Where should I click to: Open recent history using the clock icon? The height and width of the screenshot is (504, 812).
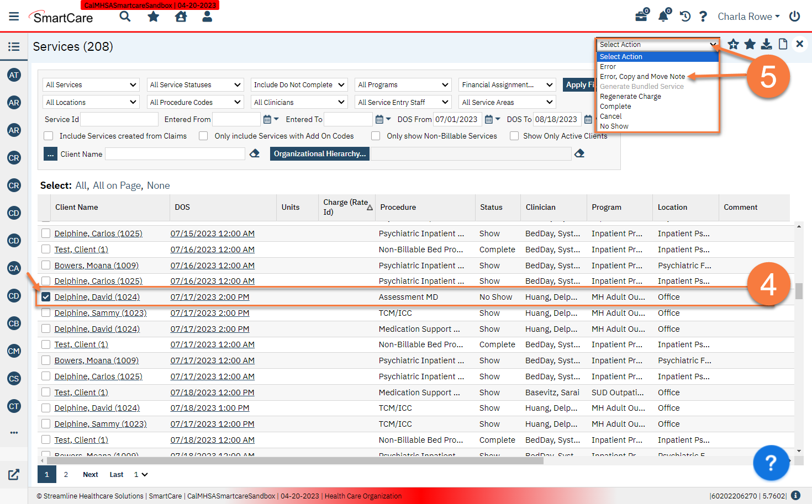684,17
